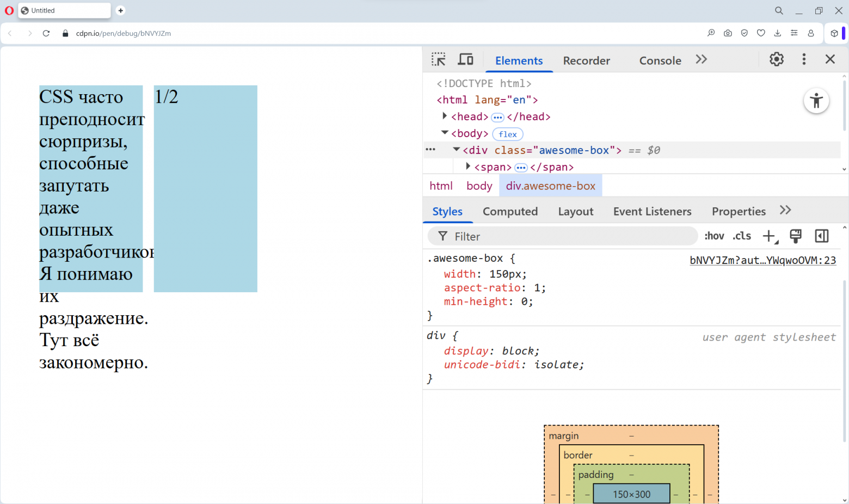849x504 pixels.
Task: Open DevTools settings gear
Action: 776,59
